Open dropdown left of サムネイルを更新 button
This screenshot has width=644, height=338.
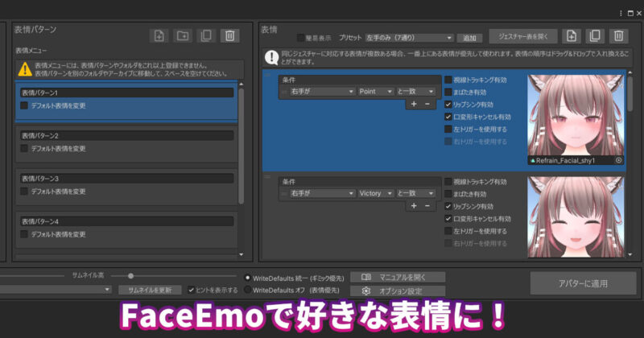coord(56,290)
